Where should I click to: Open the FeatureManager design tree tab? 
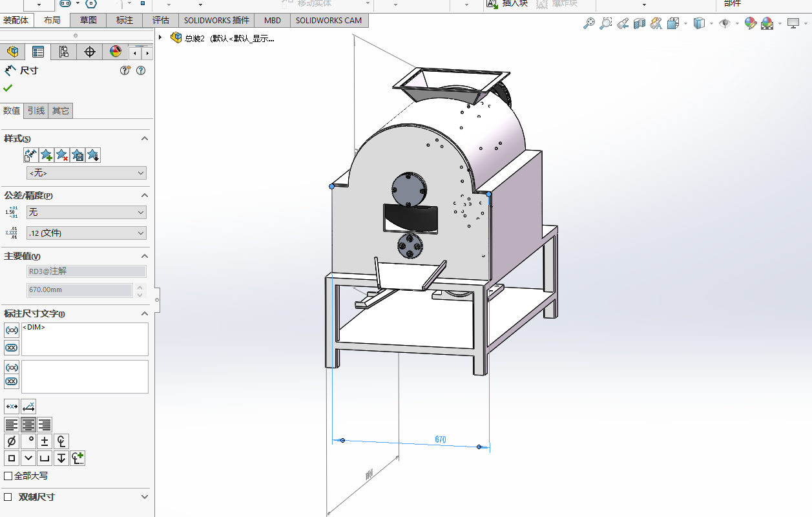tap(12, 52)
